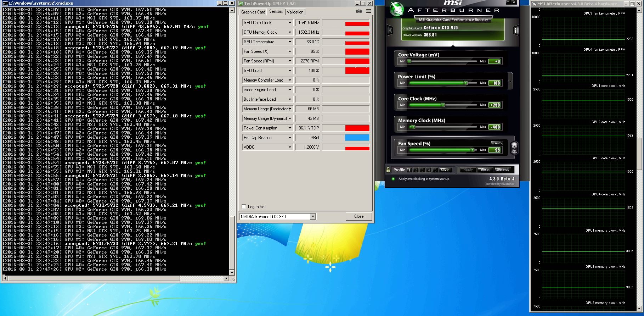Select profile slot 2 in Afterburner
644x316 pixels.
[x=416, y=170]
